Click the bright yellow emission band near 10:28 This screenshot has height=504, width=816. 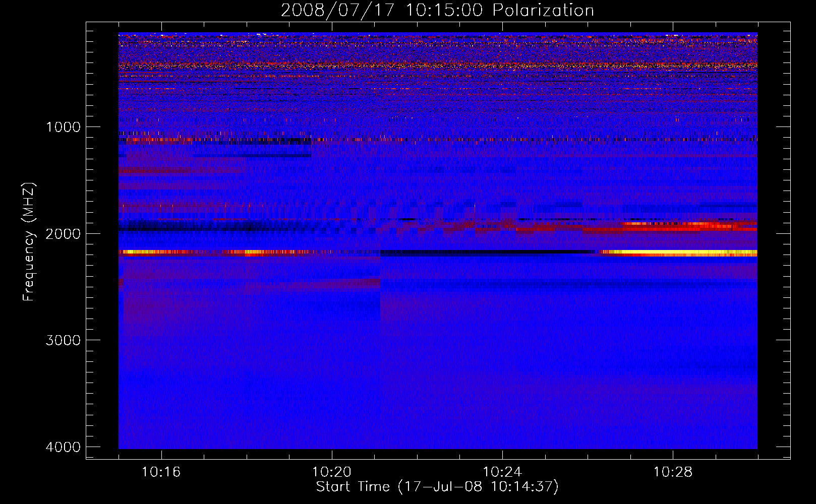point(678,253)
